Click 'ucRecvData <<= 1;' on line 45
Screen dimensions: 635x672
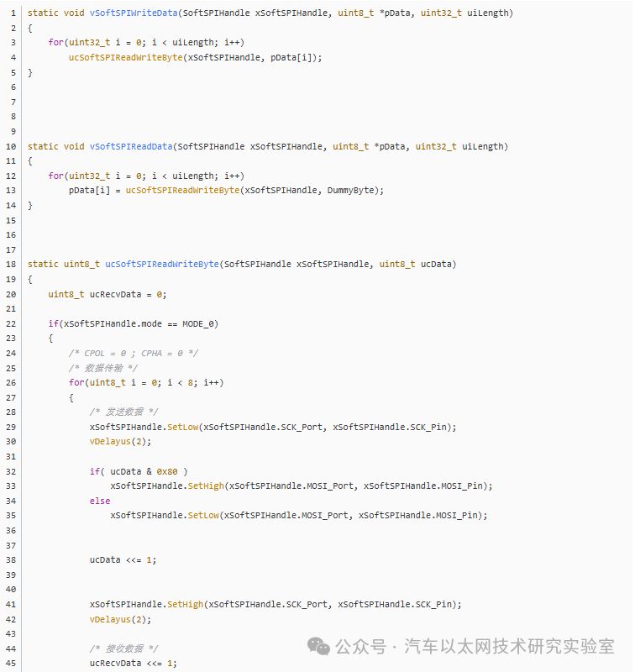tap(134, 663)
